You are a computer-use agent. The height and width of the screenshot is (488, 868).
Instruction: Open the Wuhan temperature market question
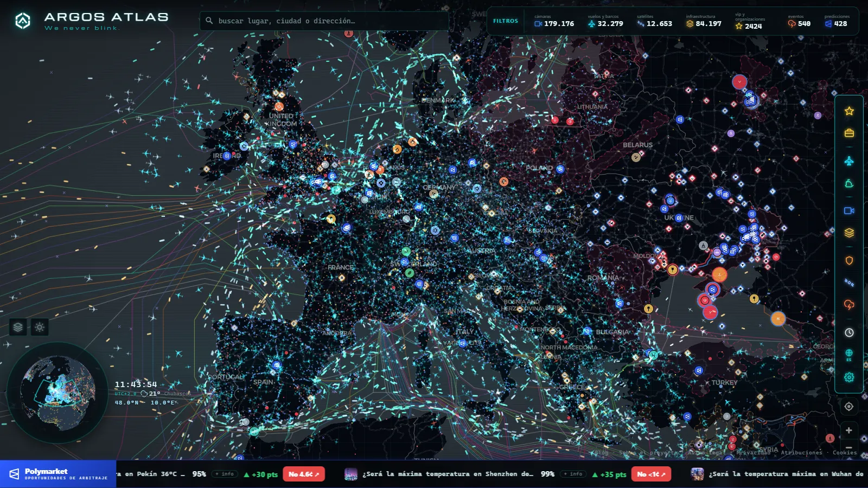(787, 474)
